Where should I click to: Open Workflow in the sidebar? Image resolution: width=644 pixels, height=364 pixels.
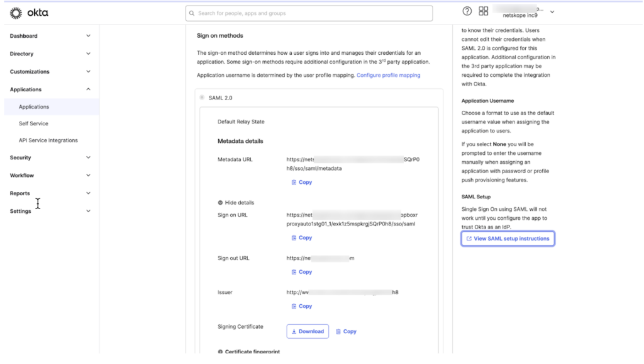[x=22, y=176]
